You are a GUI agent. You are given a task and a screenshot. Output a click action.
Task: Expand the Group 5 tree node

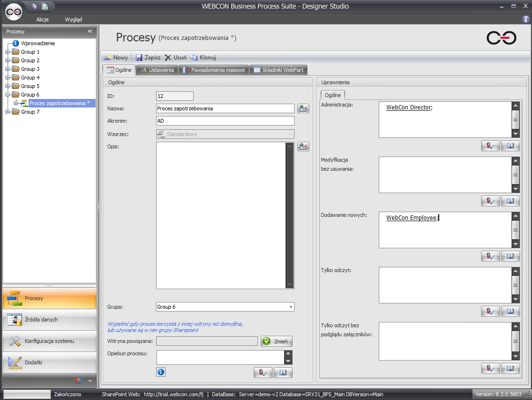tap(8, 86)
